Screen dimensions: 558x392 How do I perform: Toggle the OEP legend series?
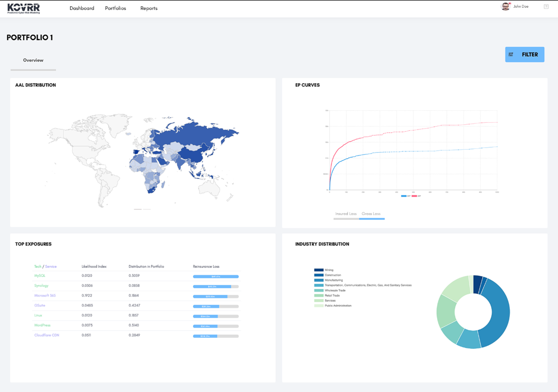pos(406,196)
